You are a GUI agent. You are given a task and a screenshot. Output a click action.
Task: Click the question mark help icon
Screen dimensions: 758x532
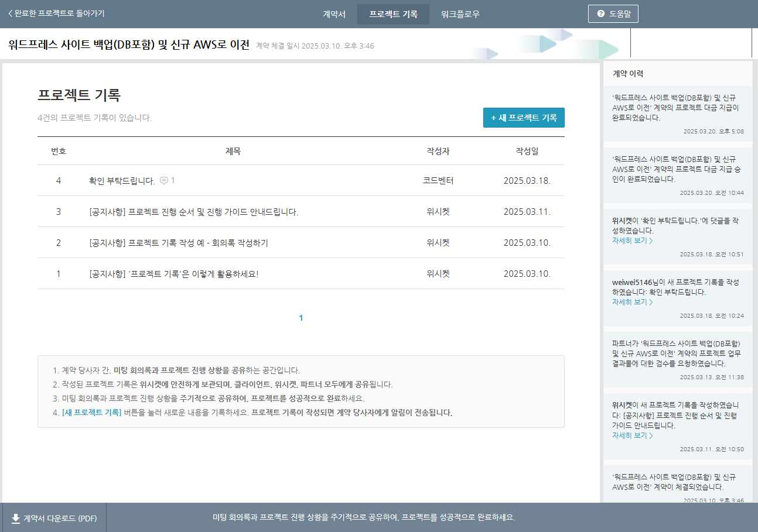tap(600, 14)
